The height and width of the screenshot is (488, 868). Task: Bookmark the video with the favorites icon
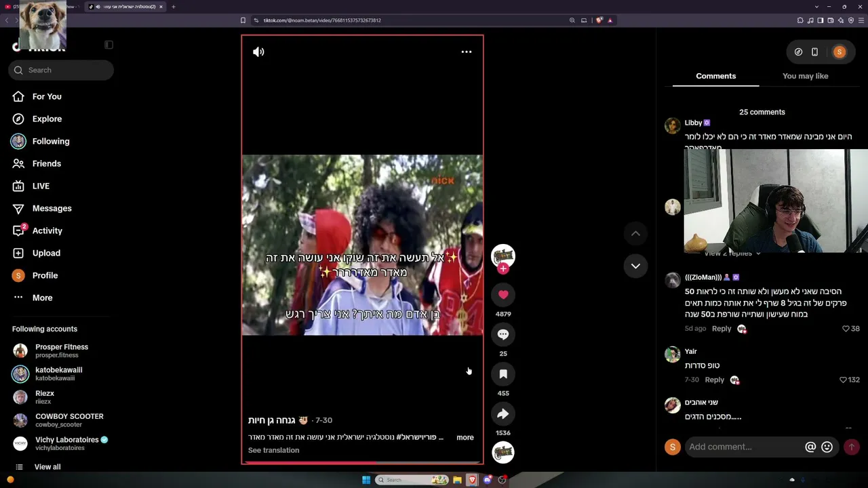point(503,373)
